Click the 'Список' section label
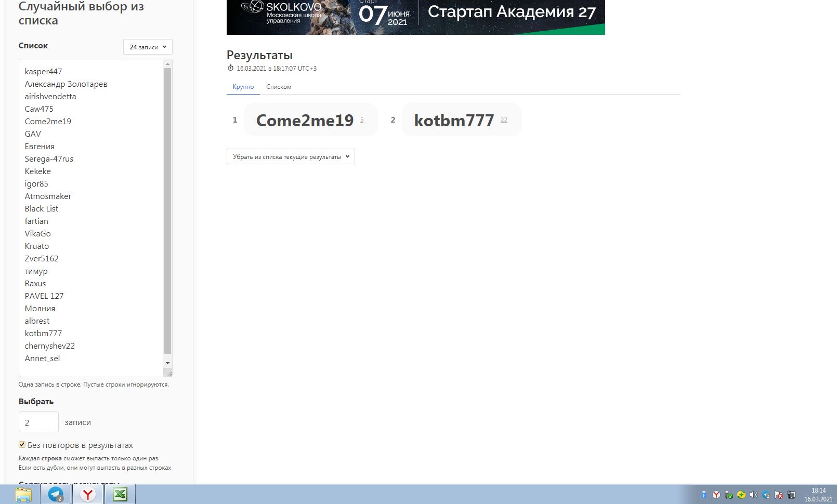The width and height of the screenshot is (837, 504). [33, 46]
